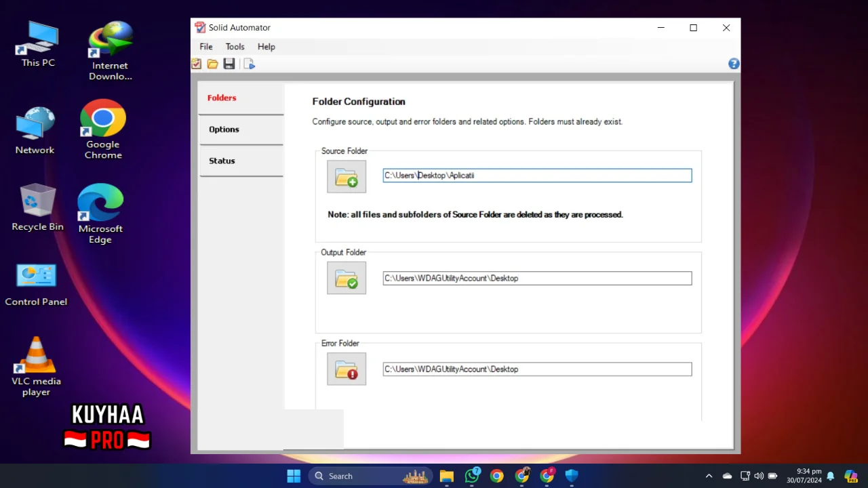Click the Run/start document toolbar icon
The width and height of the screenshot is (868, 488).
[249, 64]
